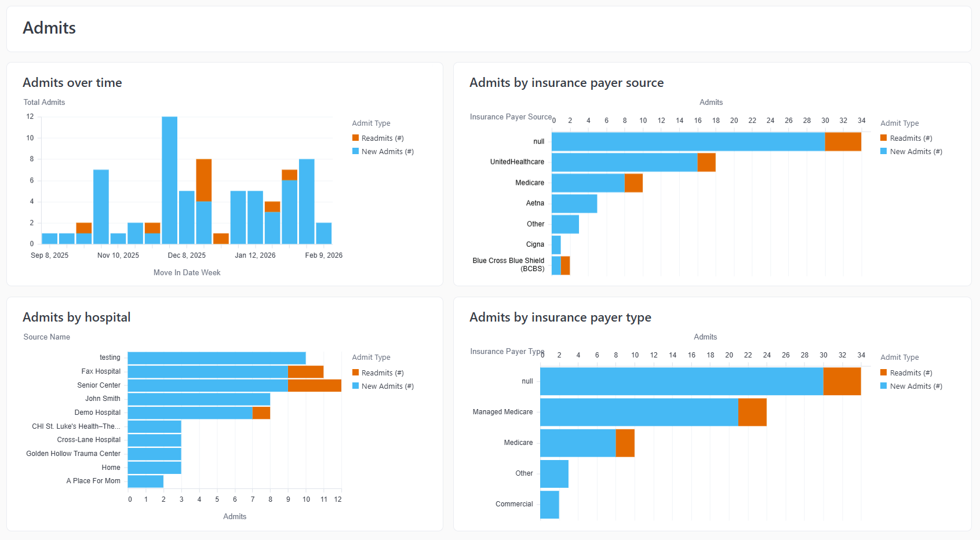Image resolution: width=980 pixels, height=540 pixels.
Task: Click the Other bar in payer source chart
Action: 565,224
